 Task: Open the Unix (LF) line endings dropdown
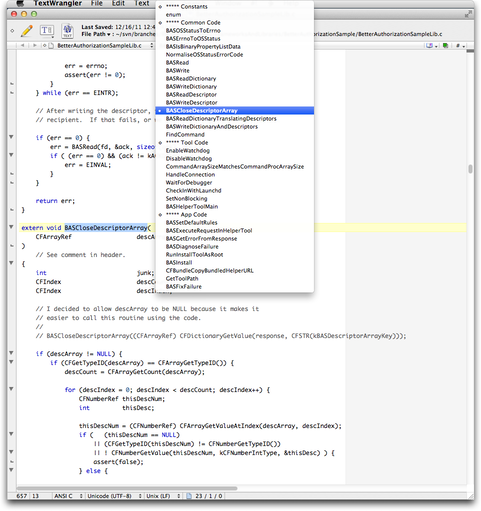pyautogui.click(x=163, y=496)
